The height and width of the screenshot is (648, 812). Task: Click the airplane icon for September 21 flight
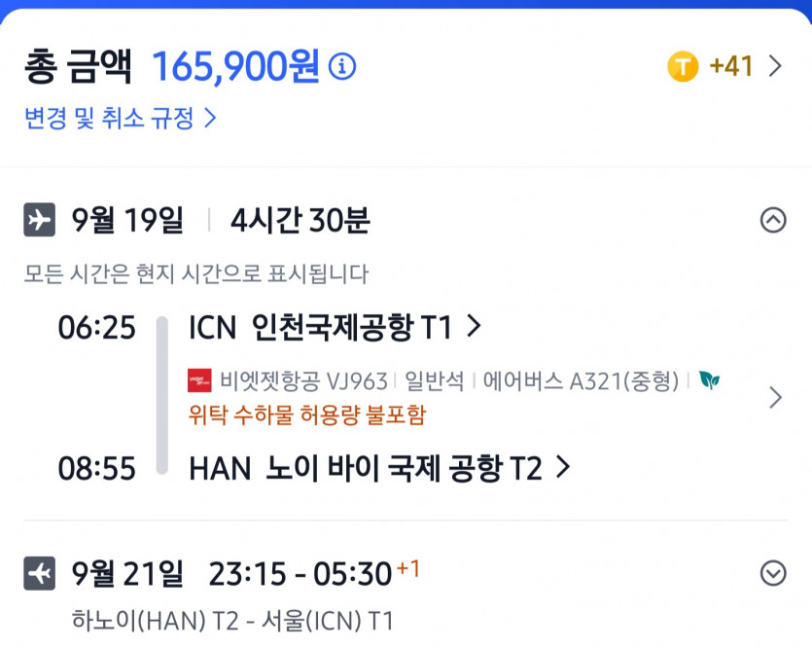[40, 573]
